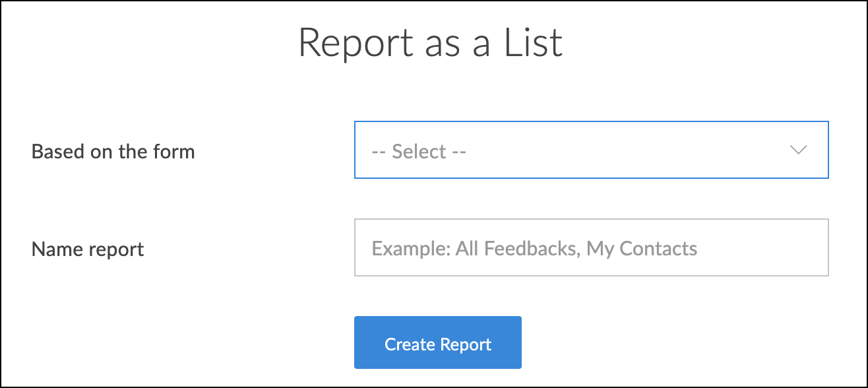This screenshot has height=388, width=868.
Task: Click the 'Based on the form' label
Action: pos(113,152)
